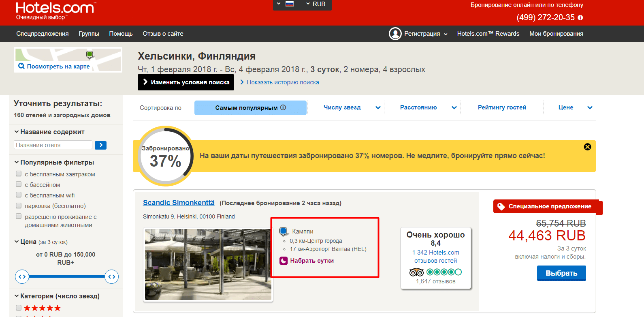Click the Очень хорошо 8,4 rating
The height and width of the screenshot is (317, 644).
(x=436, y=238)
